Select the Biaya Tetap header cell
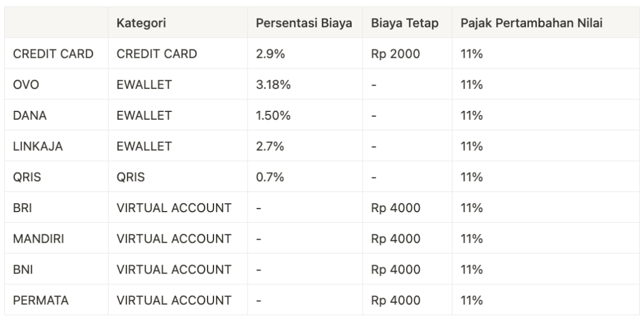The width and height of the screenshot is (644, 320). 405,23
